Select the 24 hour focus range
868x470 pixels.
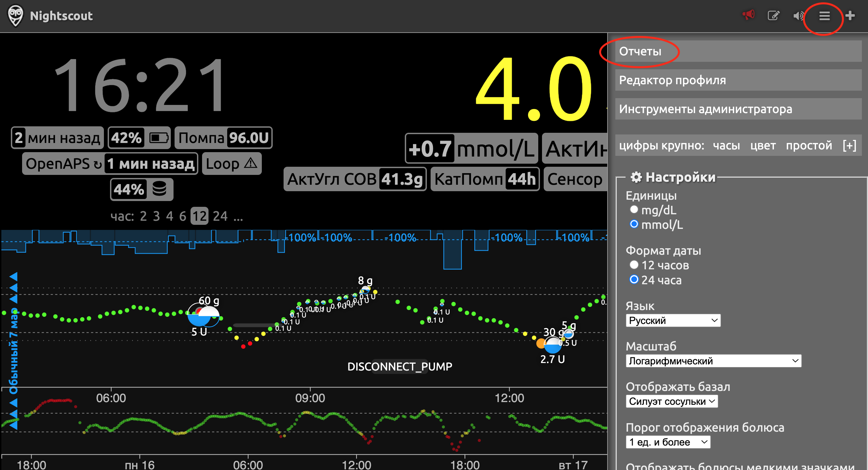point(220,216)
